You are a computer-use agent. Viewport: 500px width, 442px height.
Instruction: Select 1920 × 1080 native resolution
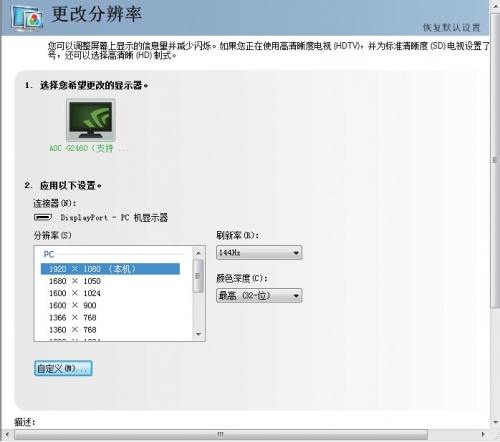coord(110,269)
